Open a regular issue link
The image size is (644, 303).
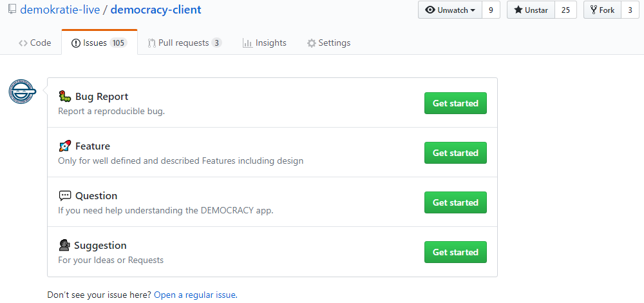click(195, 295)
